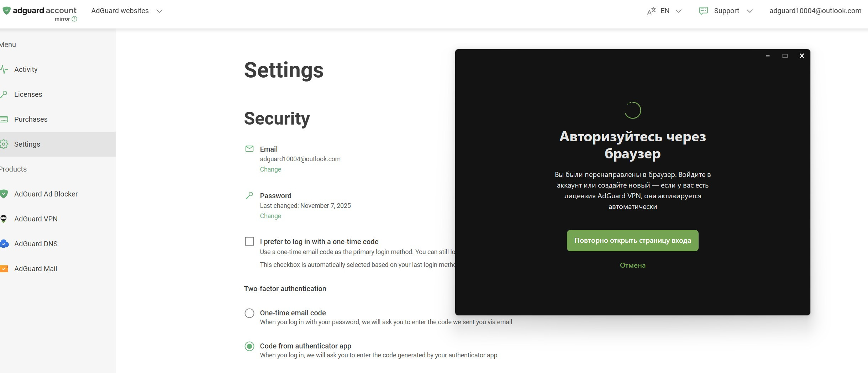Click the AdGuard VPN ninja icon

[4, 219]
